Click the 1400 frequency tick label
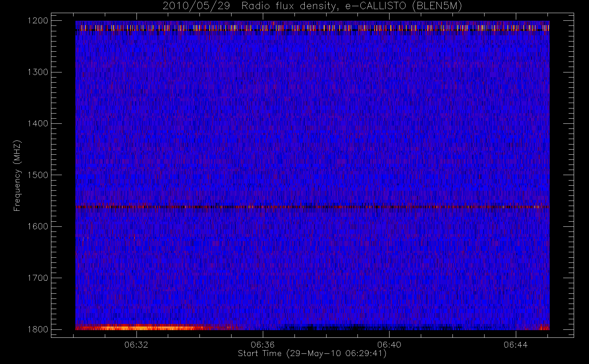Image resolution: width=589 pixels, height=364 pixels. coord(38,124)
